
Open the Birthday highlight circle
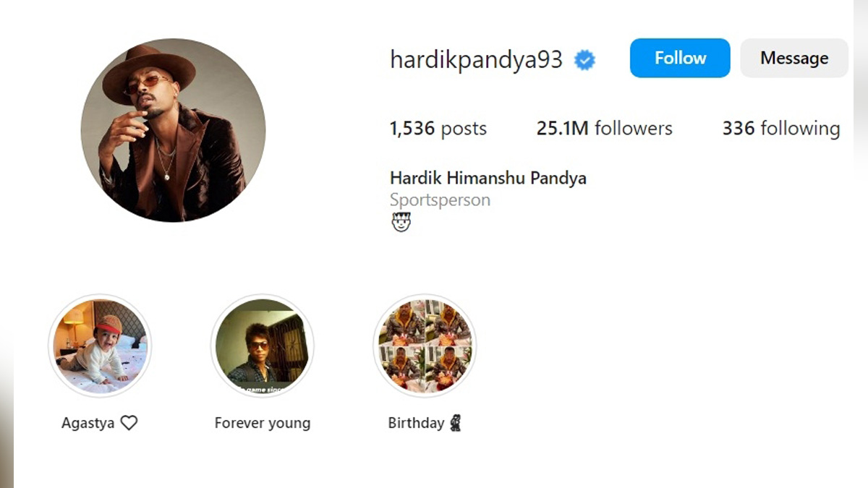(x=425, y=346)
